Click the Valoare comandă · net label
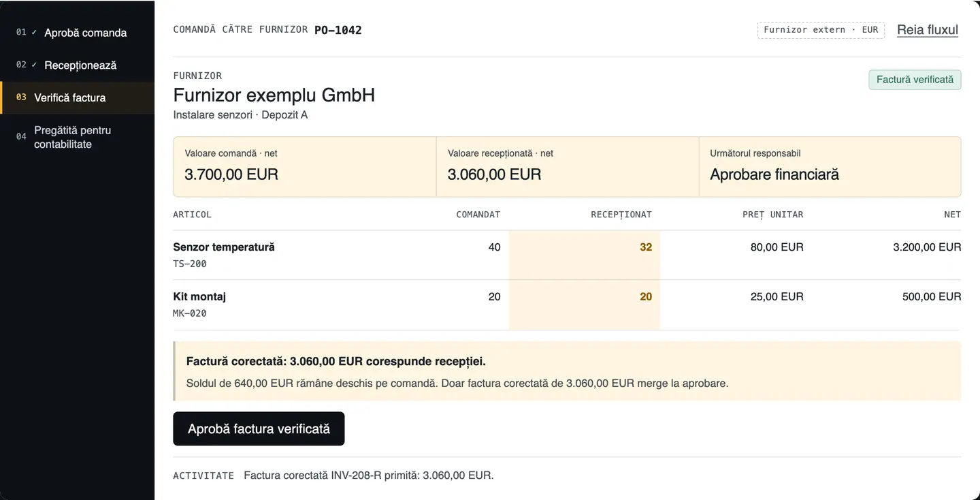The width and height of the screenshot is (980, 500). coord(231,153)
